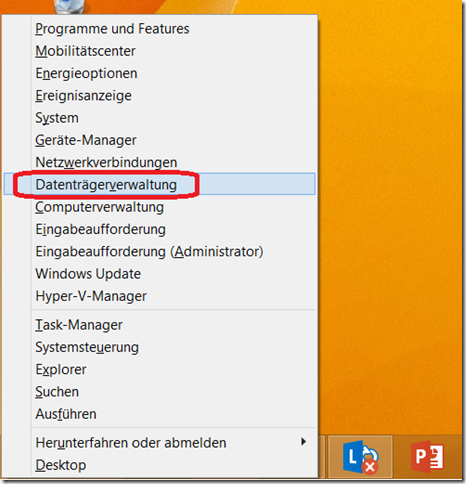Choose Ausführen menu item

pyautogui.click(x=159, y=414)
